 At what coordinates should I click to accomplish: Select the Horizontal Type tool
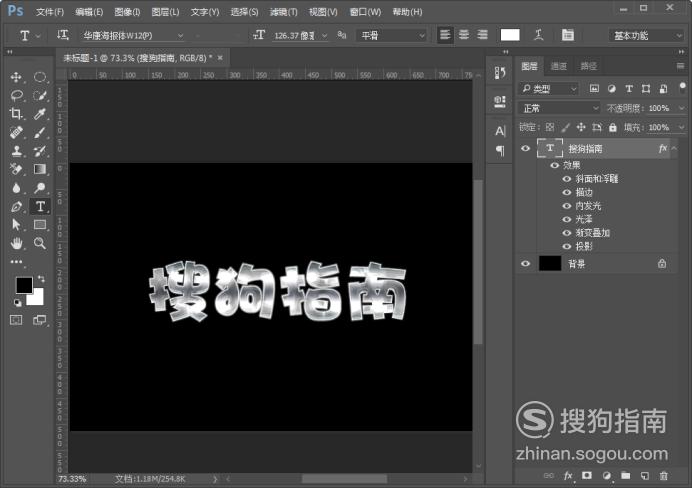coord(40,206)
